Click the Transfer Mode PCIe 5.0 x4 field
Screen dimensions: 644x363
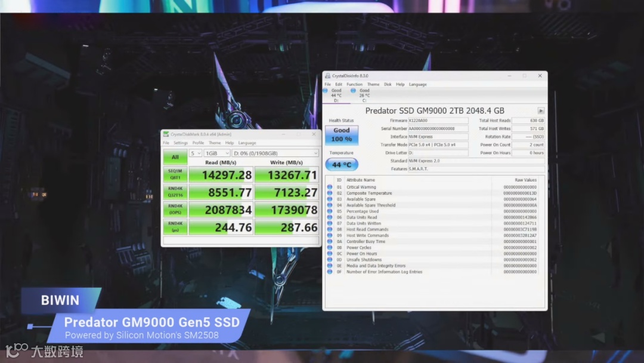438,144
